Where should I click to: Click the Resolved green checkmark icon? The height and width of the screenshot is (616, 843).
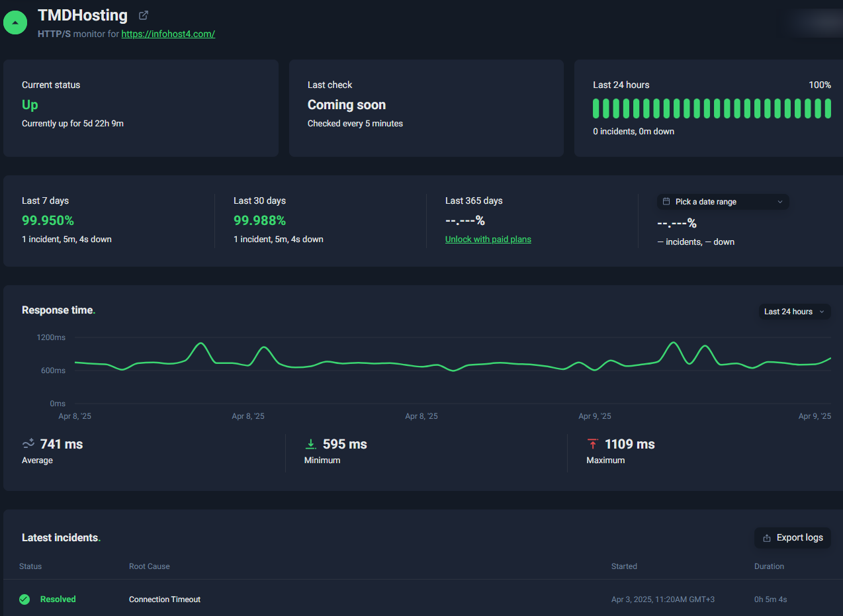point(24,599)
